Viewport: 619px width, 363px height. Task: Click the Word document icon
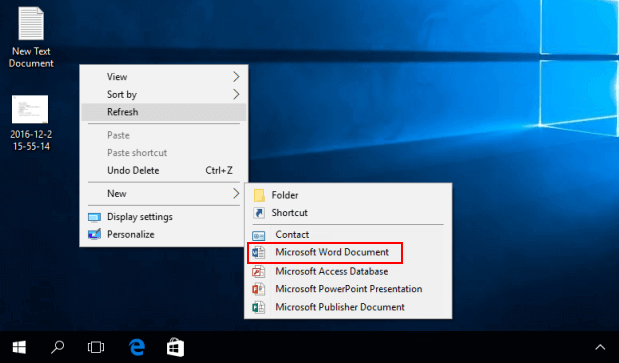tap(259, 252)
